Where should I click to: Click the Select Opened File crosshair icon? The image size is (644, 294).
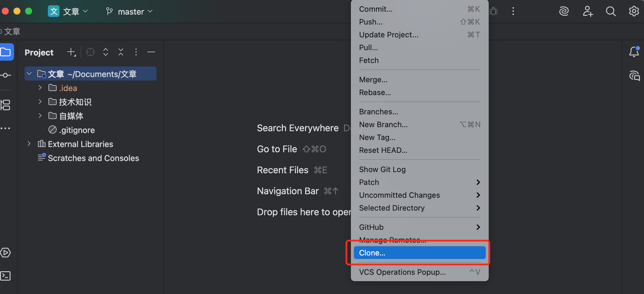tap(90, 52)
